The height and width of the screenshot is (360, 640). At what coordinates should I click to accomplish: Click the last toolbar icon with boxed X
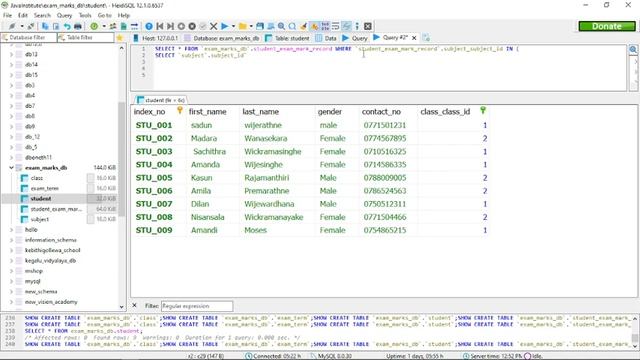[368, 26]
